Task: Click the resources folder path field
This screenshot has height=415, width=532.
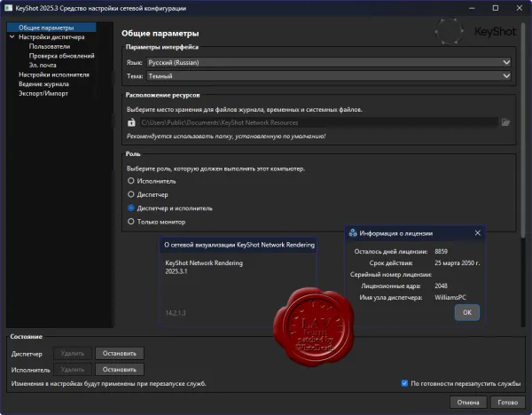Action: pyautogui.click(x=319, y=122)
